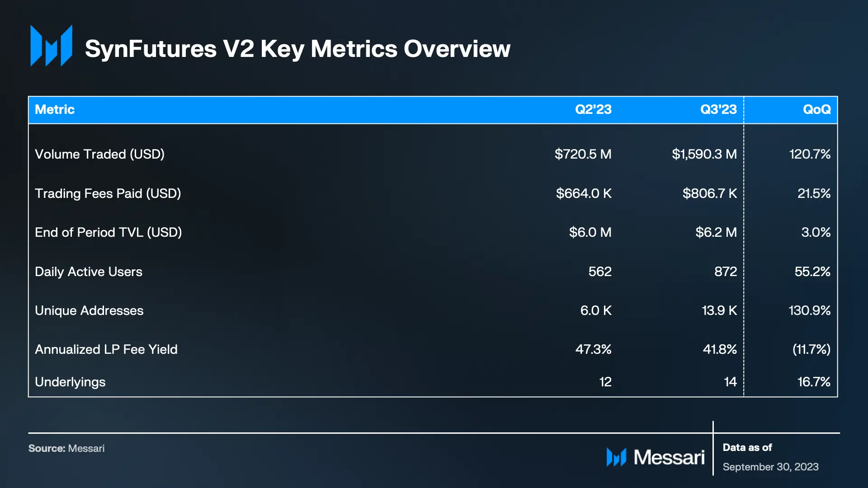
Task: Select the QoQ column header
Action: click(816, 109)
